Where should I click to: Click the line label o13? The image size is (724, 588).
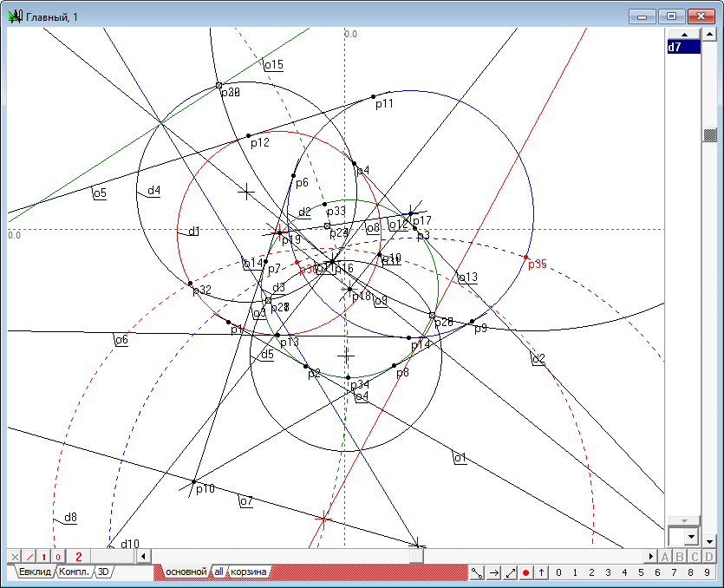click(467, 278)
